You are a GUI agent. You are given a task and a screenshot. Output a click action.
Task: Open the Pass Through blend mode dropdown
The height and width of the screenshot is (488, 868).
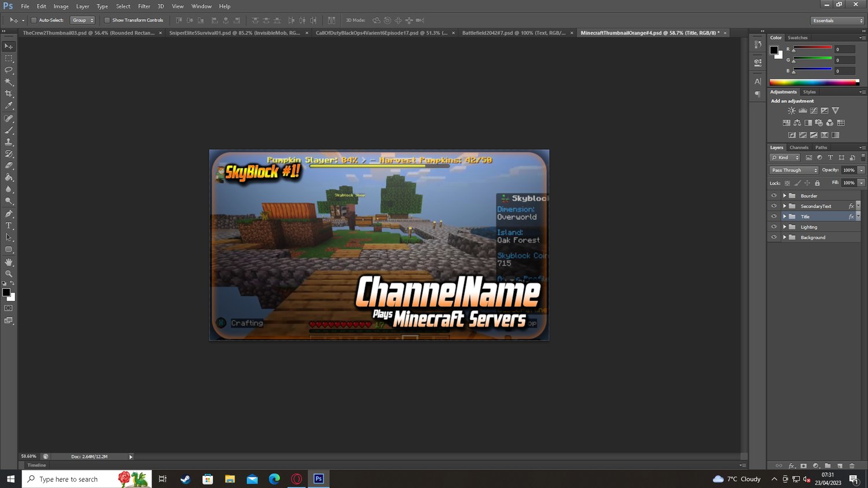(794, 170)
